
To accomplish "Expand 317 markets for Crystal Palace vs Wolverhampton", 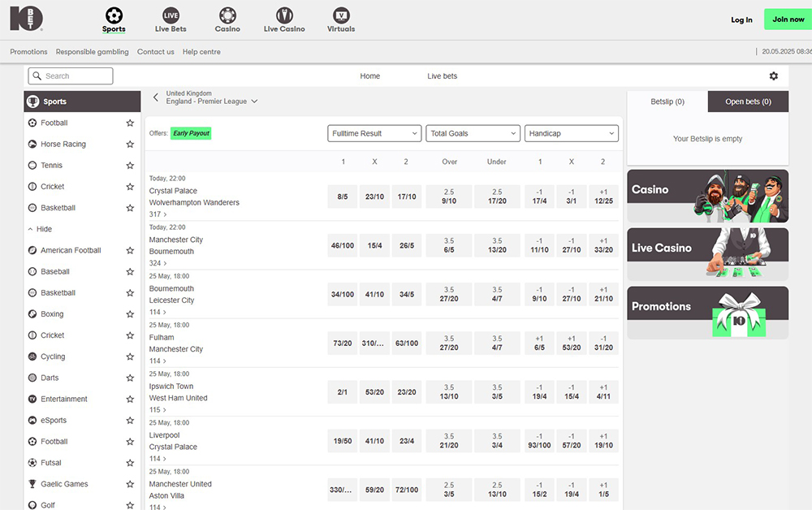I will click(158, 214).
